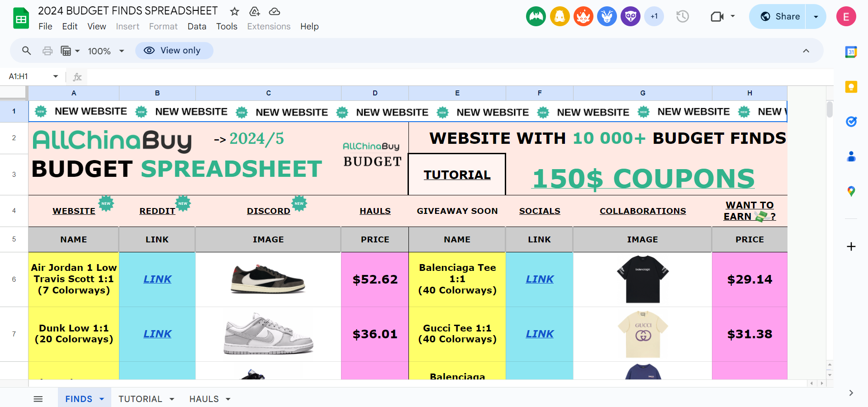
Task: Open Google Maps side panel
Action: (x=851, y=191)
